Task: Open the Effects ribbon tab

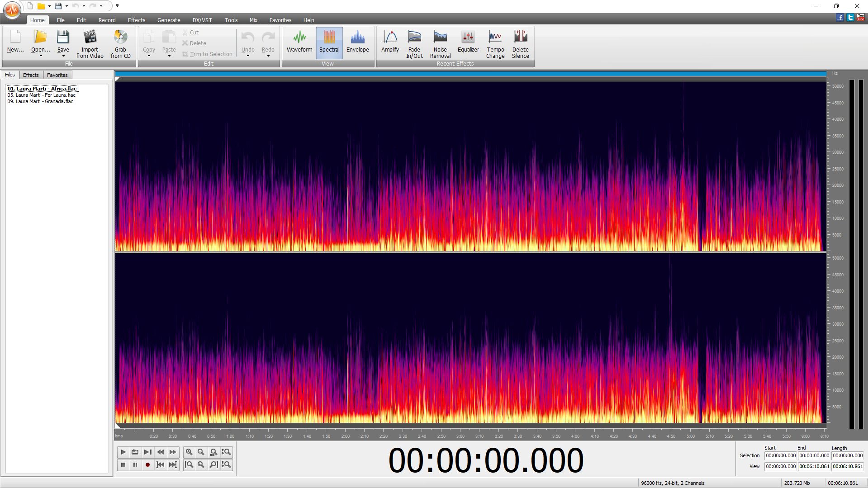Action: point(136,20)
